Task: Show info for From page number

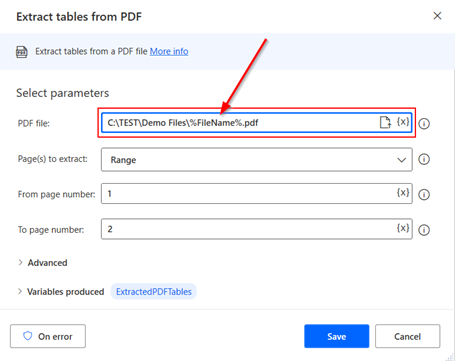Action: pos(424,195)
